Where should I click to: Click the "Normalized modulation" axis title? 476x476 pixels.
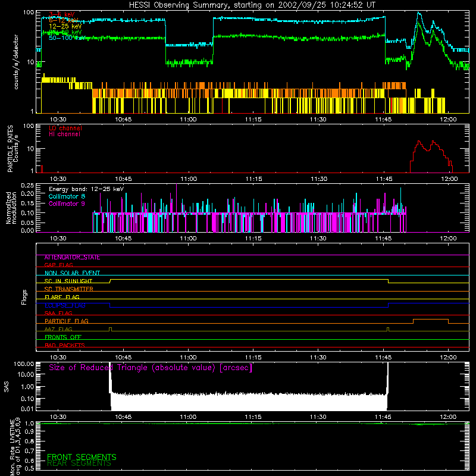click(x=11, y=208)
